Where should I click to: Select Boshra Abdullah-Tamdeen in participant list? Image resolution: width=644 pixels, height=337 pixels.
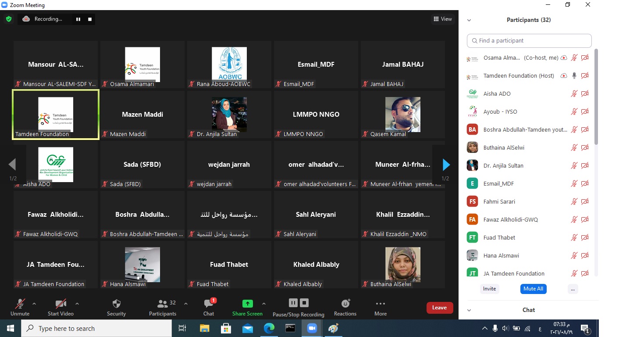point(529,129)
